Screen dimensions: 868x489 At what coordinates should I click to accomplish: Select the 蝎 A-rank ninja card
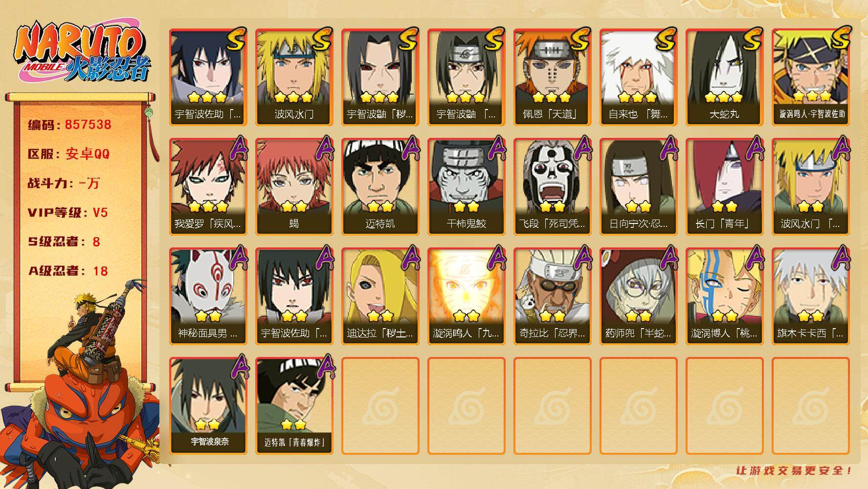(294, 187)
